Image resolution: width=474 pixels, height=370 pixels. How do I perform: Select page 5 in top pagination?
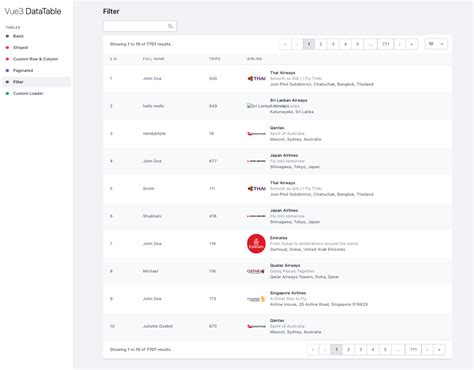358,44
